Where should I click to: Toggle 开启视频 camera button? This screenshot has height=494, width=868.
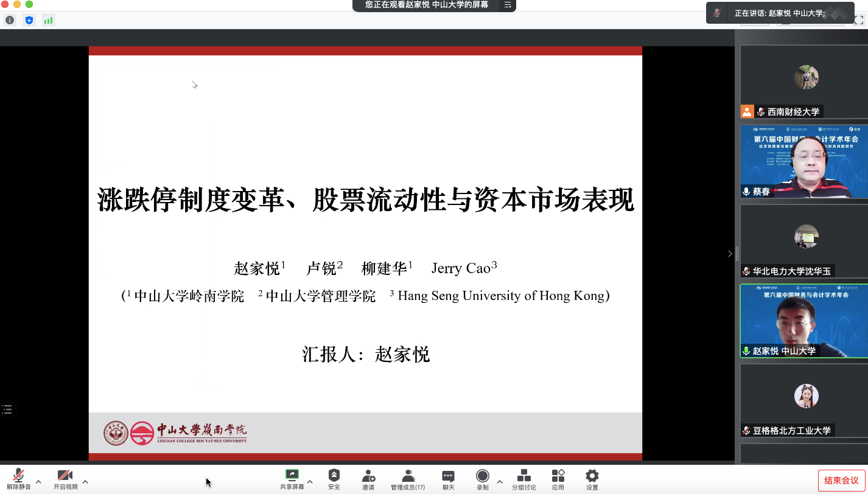65,479
